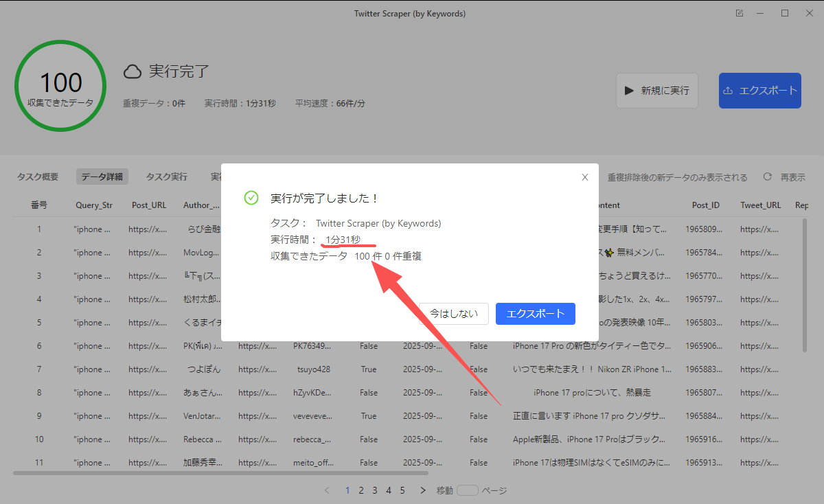Click the cloud icon beside 実行完了
This screenshot has width=824, height=504.
[132, 71]
